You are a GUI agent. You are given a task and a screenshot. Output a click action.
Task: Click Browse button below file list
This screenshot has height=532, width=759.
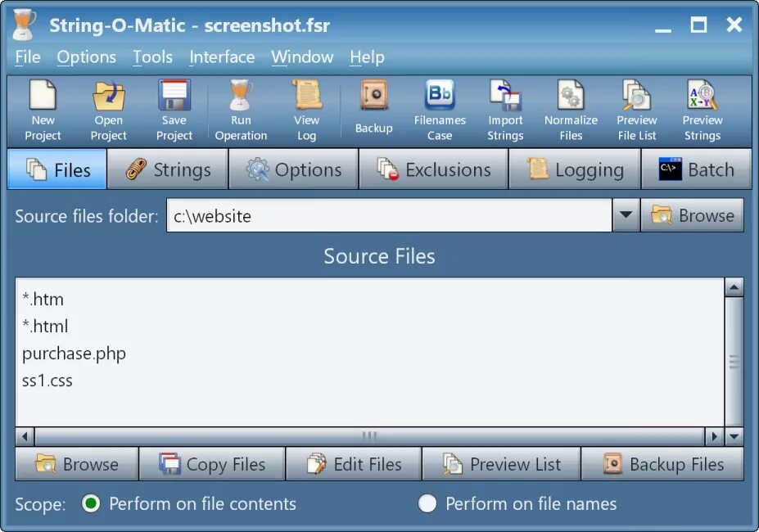tap(77, 464)
